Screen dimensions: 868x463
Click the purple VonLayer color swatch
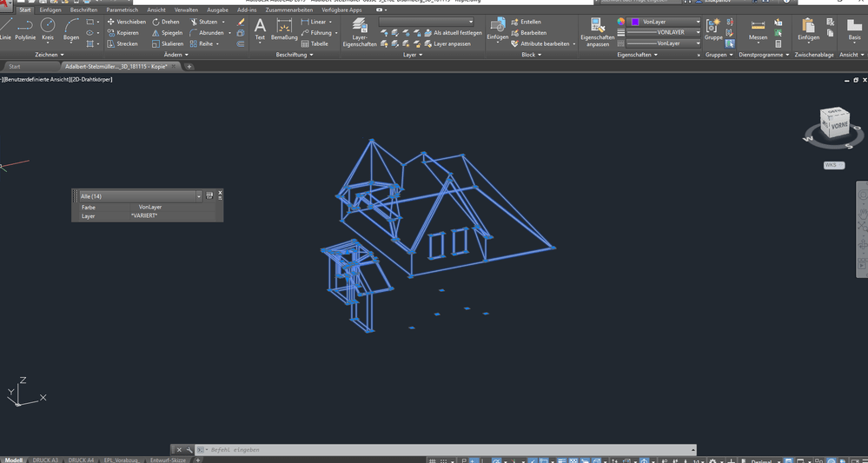[635, 22]
